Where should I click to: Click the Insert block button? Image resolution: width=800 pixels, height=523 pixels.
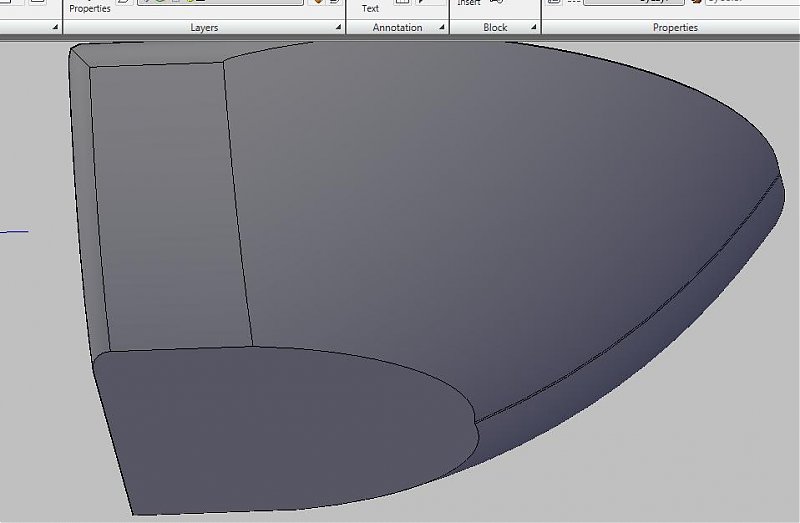[468, 3]
